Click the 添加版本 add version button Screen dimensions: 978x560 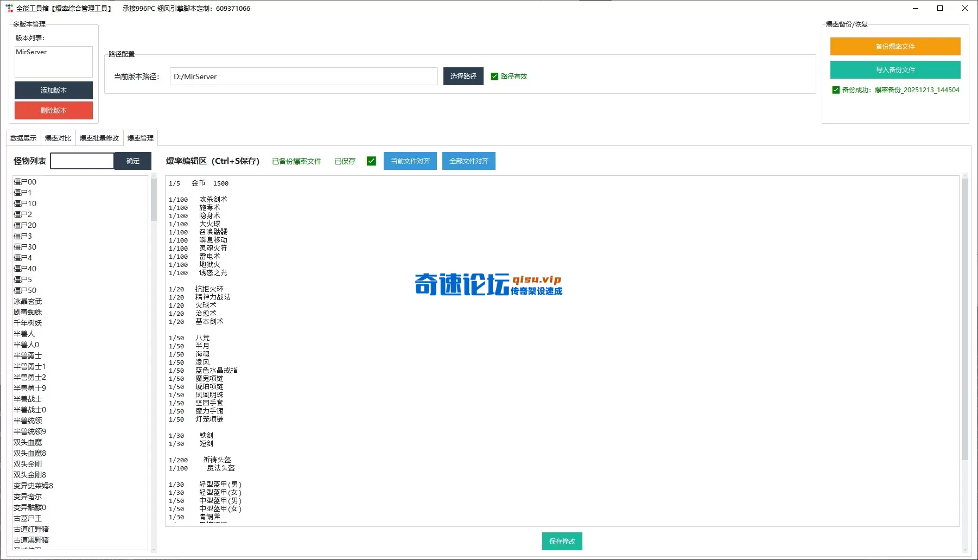pyautogui.click(x=53, y=90)
